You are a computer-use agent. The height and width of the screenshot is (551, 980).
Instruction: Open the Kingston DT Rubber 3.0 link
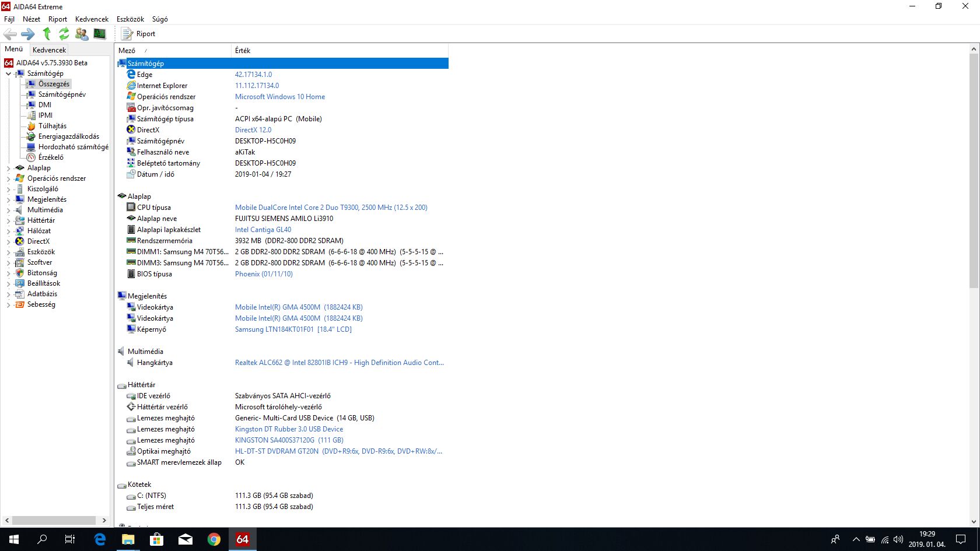click(x=289, y=429)
